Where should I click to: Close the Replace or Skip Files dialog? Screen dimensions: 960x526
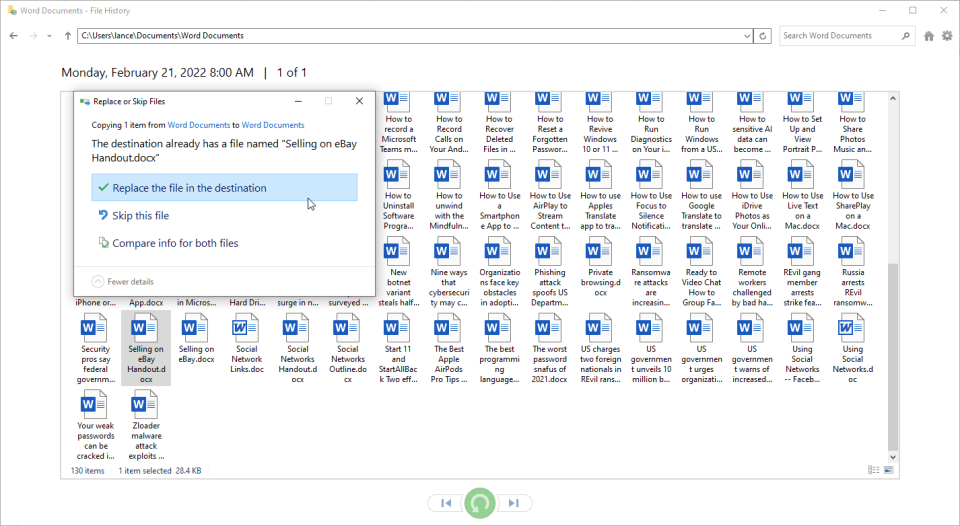(x=359, y=101)
